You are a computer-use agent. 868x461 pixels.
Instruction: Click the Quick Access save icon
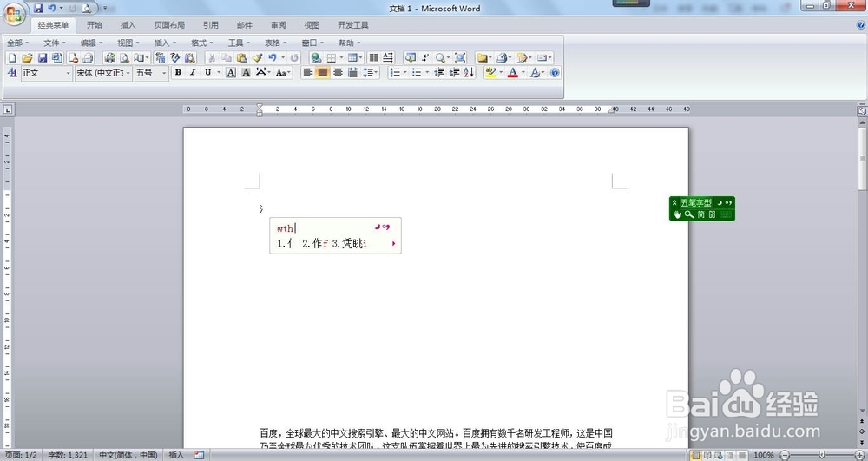[38, 9]
